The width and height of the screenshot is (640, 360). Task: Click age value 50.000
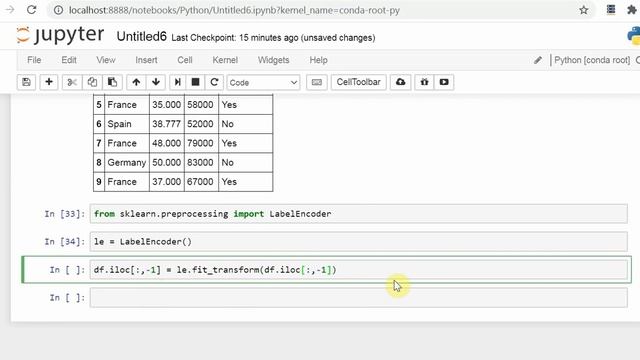pyautogui.click(x=166, y=162)
